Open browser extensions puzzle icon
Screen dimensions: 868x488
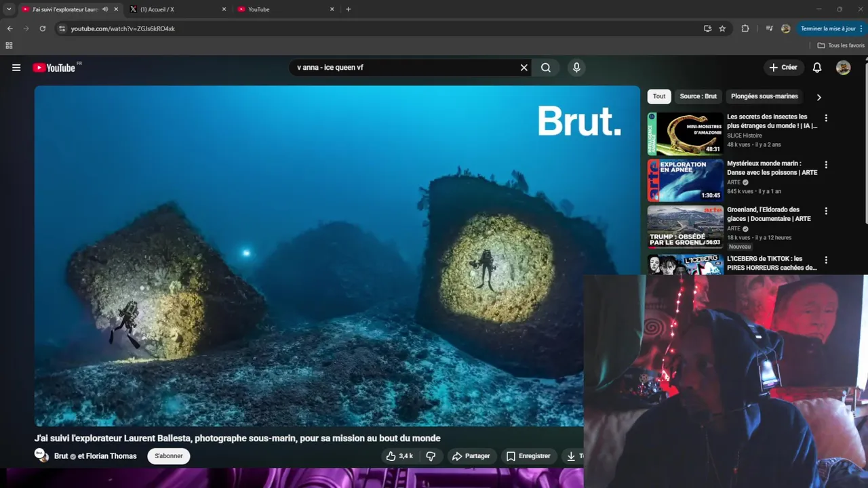(745, 28)
